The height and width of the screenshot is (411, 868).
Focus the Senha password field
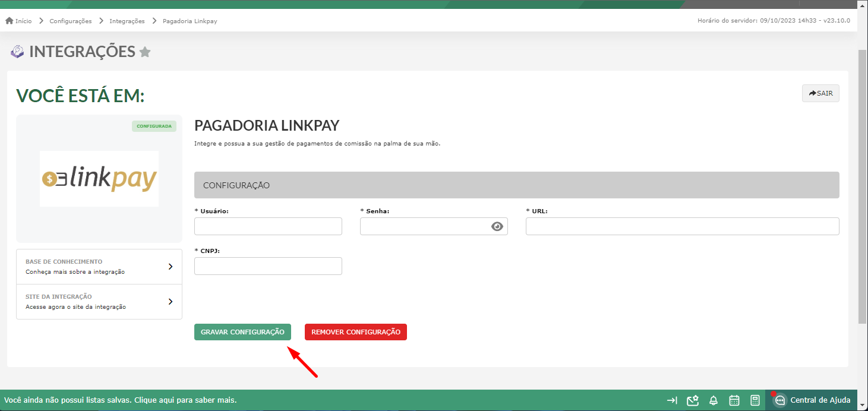(434, 226)
